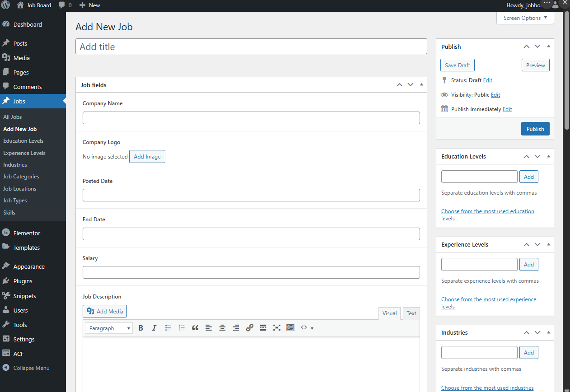Focus the Add title field
The width and height of the screenshot is (570, 392).
point(251,47)
